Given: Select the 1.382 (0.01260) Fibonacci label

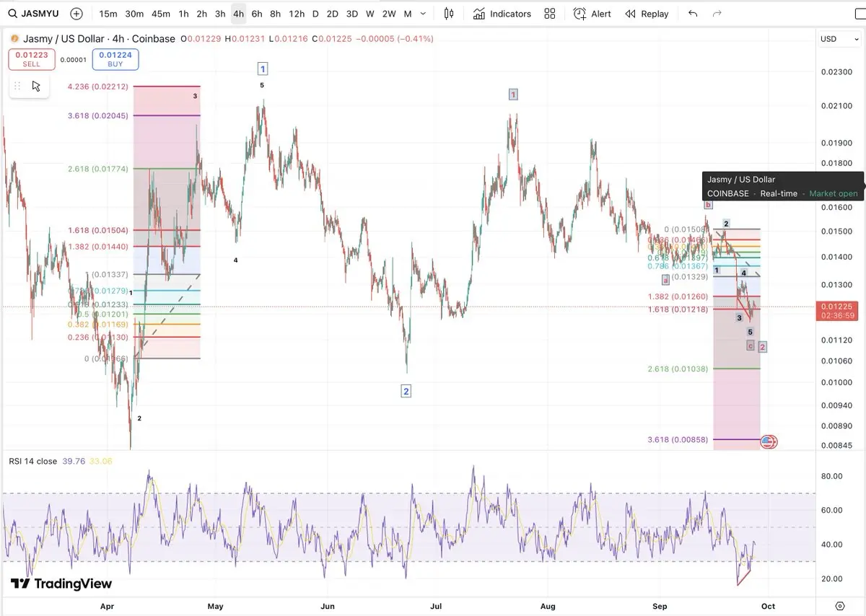Looking at the screenshot, I should point(678,296).
